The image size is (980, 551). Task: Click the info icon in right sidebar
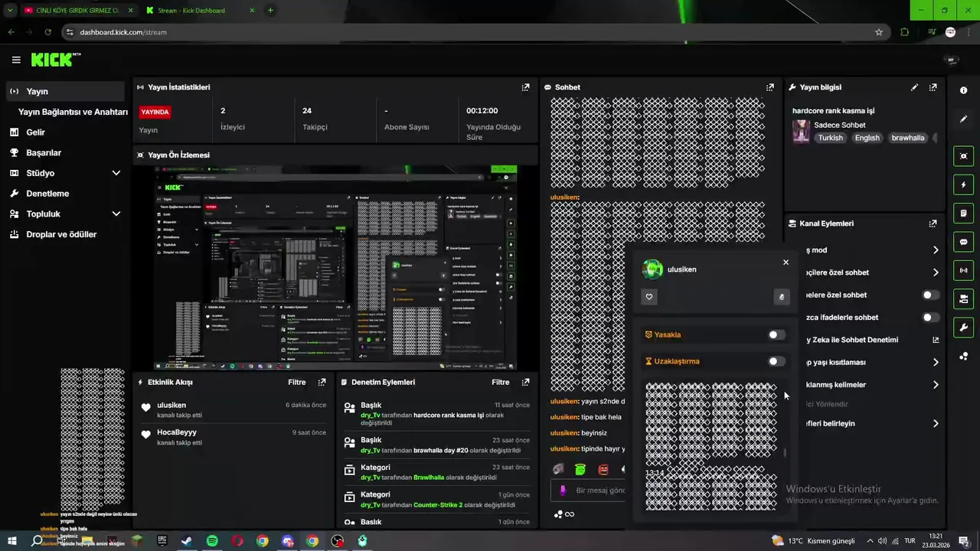[963, 90]
